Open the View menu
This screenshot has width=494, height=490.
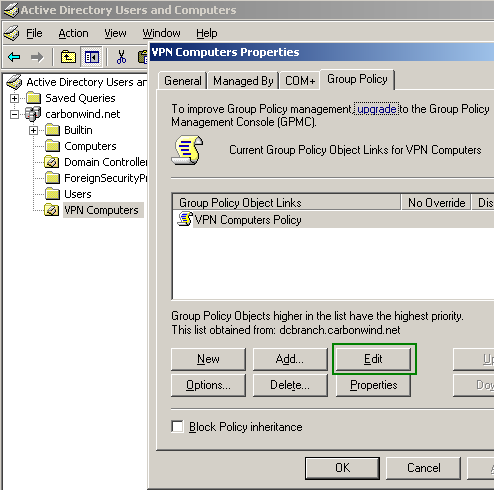coord(115,33)
